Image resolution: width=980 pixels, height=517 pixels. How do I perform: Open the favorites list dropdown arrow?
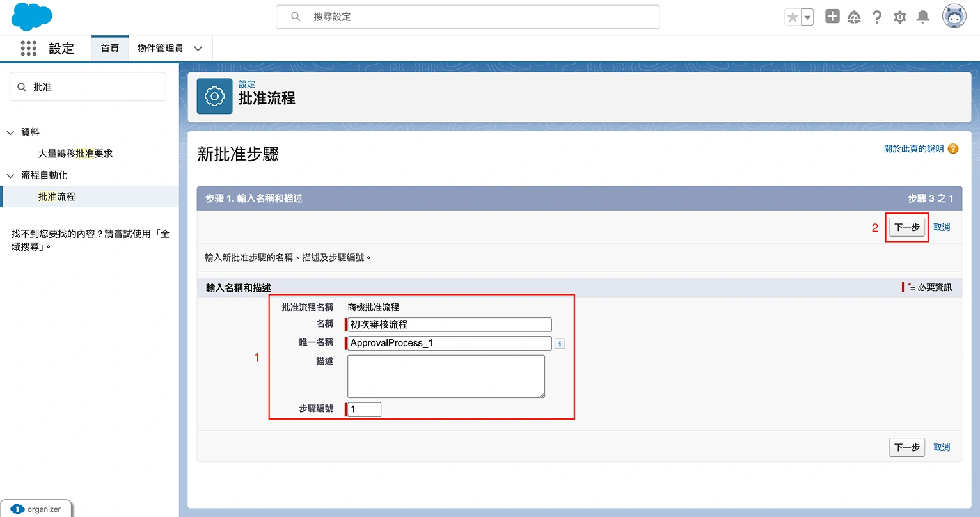coord(808,17)
